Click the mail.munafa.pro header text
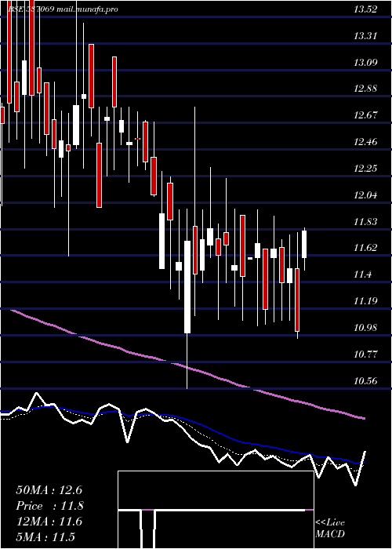This screenshot has height=549, width=392. point(87,9)
